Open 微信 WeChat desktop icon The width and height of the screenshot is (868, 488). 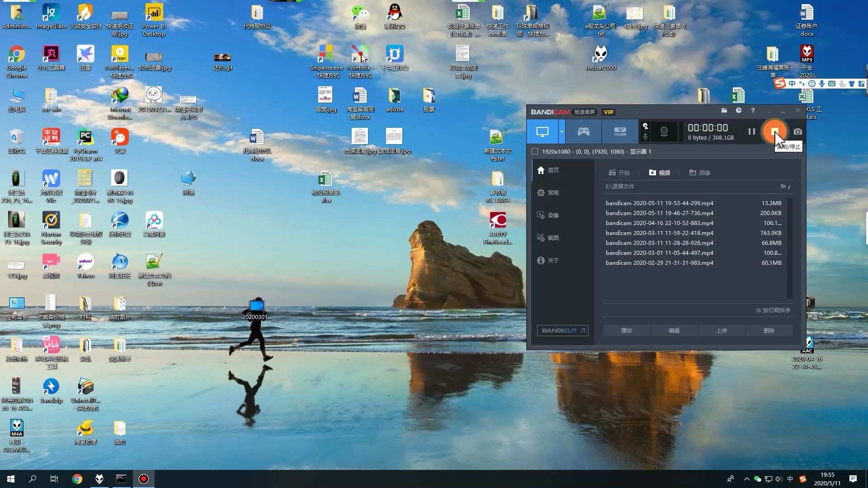pos(360,17)
